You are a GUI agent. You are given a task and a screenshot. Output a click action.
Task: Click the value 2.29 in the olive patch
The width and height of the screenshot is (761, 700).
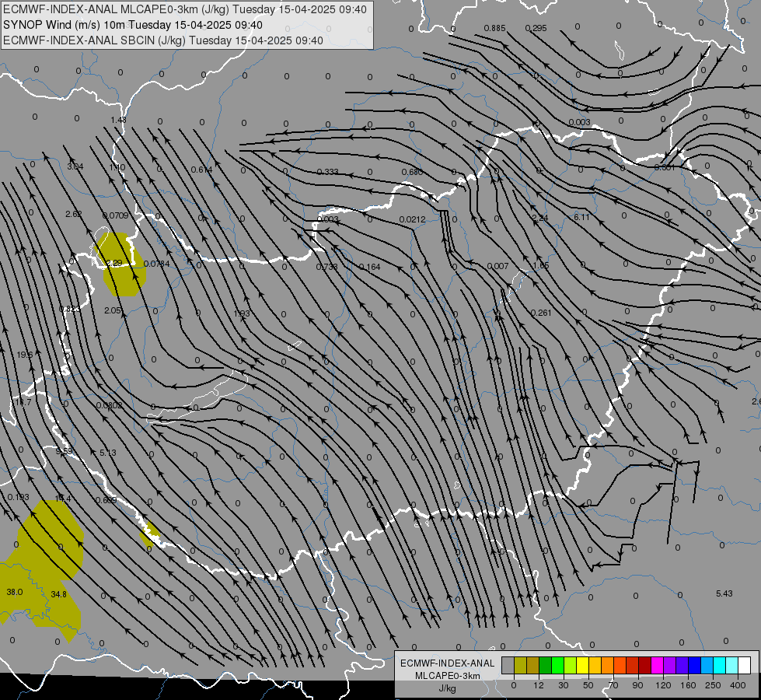[114, 263]
